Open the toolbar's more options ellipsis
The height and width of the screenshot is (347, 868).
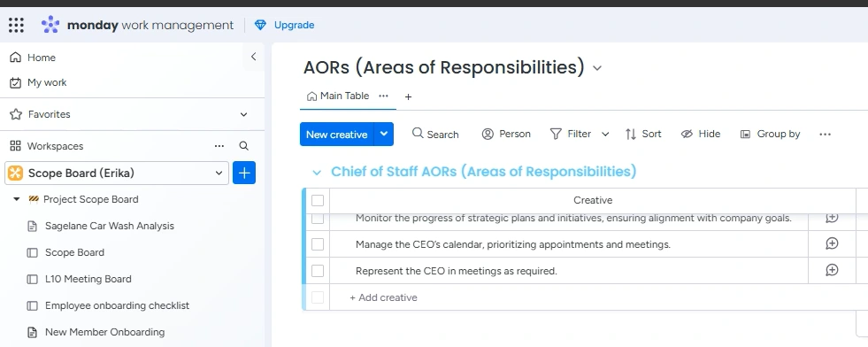(825, 134)
